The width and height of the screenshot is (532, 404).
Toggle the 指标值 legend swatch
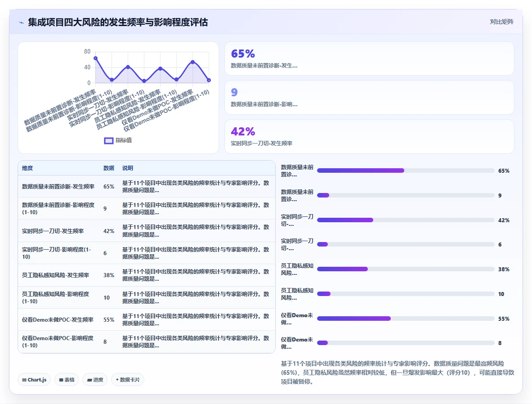pyautogui.click(x=108, y=140)
